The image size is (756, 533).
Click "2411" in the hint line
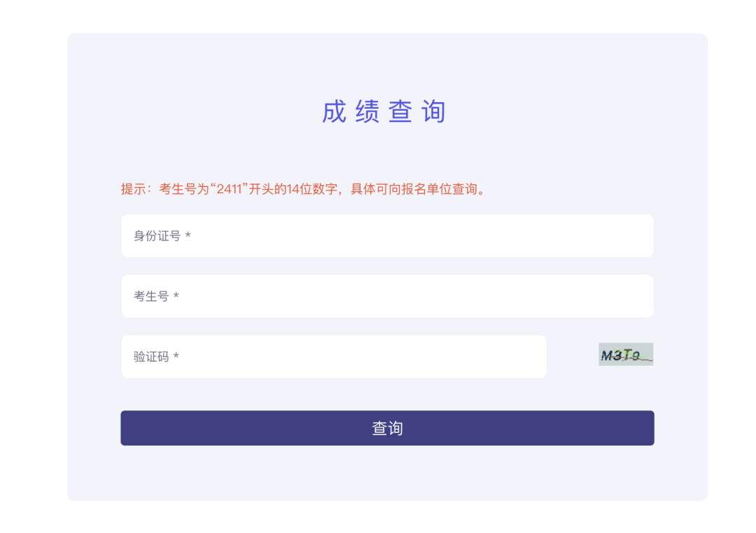(230, 189)
